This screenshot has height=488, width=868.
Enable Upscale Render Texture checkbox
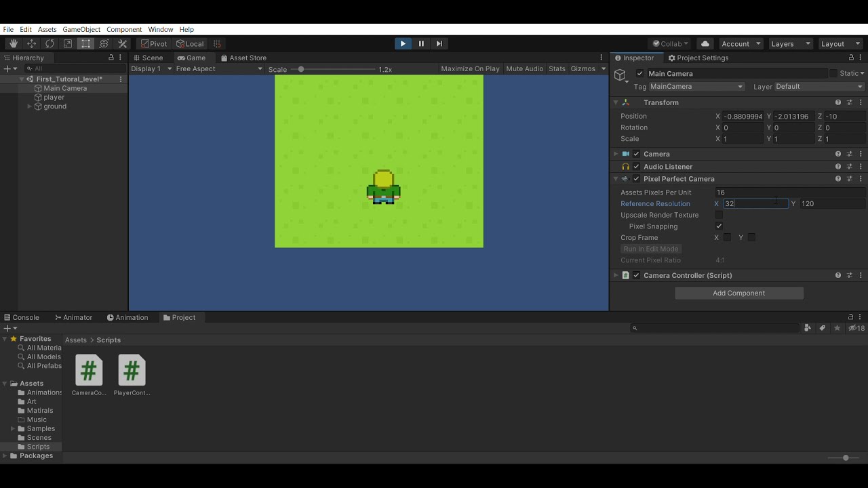click(719, 215)
